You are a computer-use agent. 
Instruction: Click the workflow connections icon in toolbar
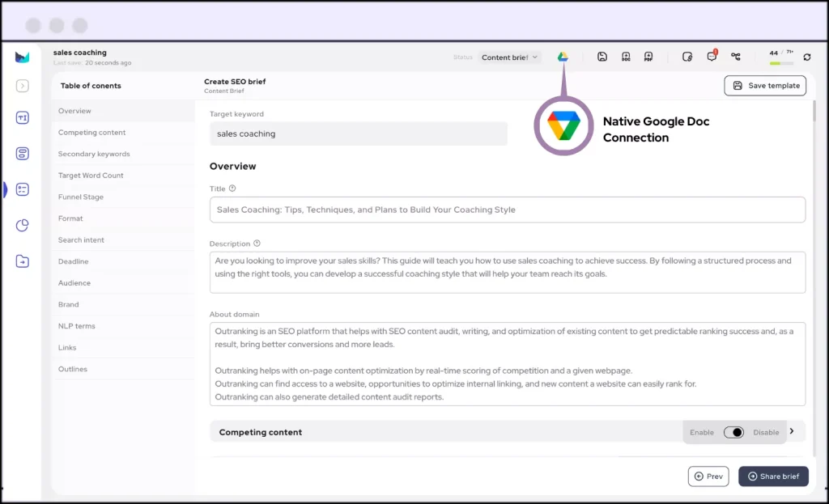click(735, 57)
